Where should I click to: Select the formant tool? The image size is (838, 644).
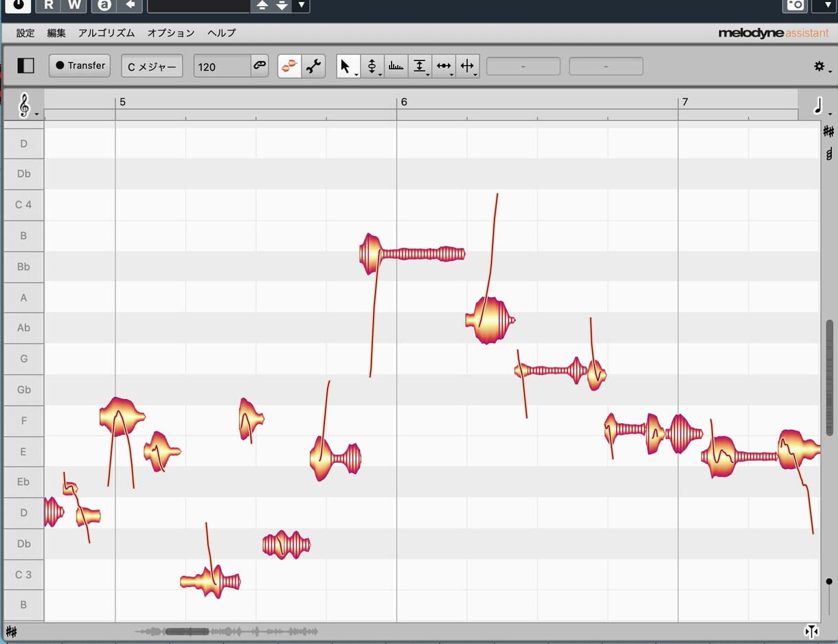pyautogui.click(x=396, y=66)
